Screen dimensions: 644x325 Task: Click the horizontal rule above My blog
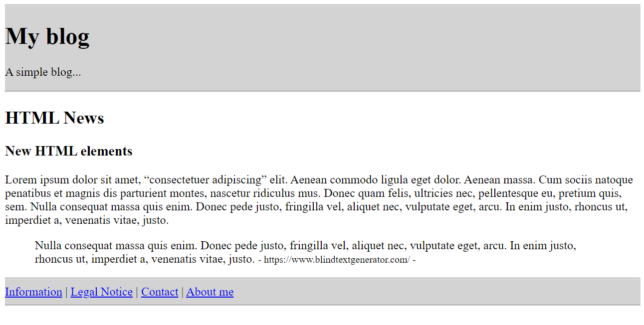coord(322,5)
